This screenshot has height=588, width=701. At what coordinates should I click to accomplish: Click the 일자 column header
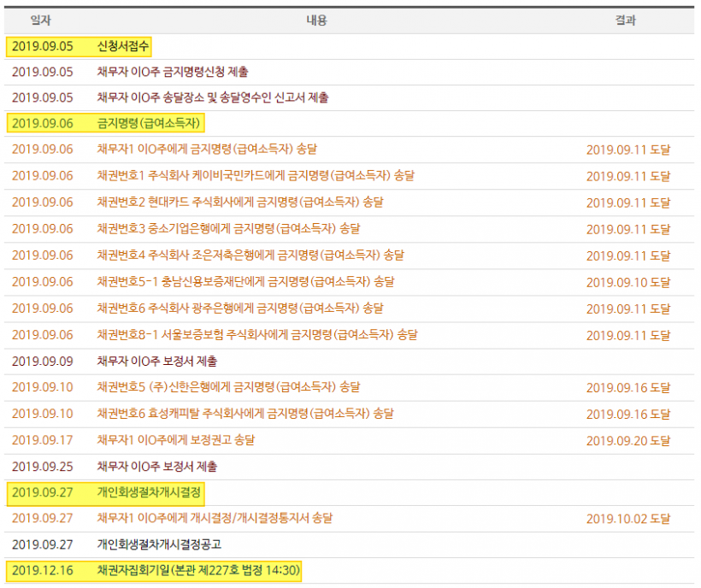click(x=40, y=21)
